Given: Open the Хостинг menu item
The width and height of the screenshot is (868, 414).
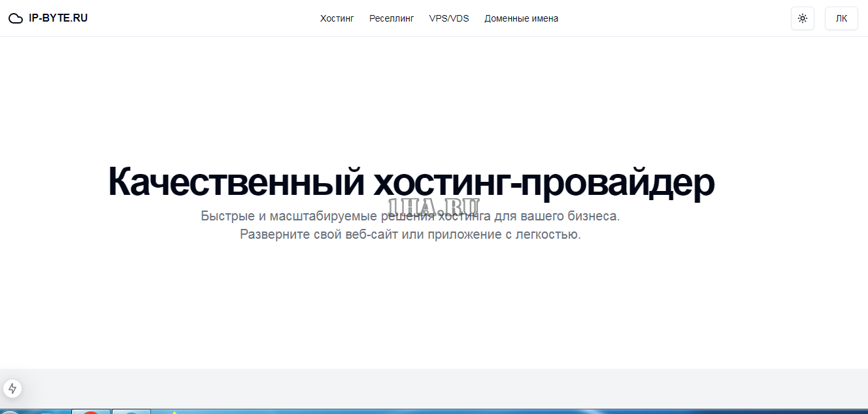Looking at the screenshot, I should pos(337,18).
